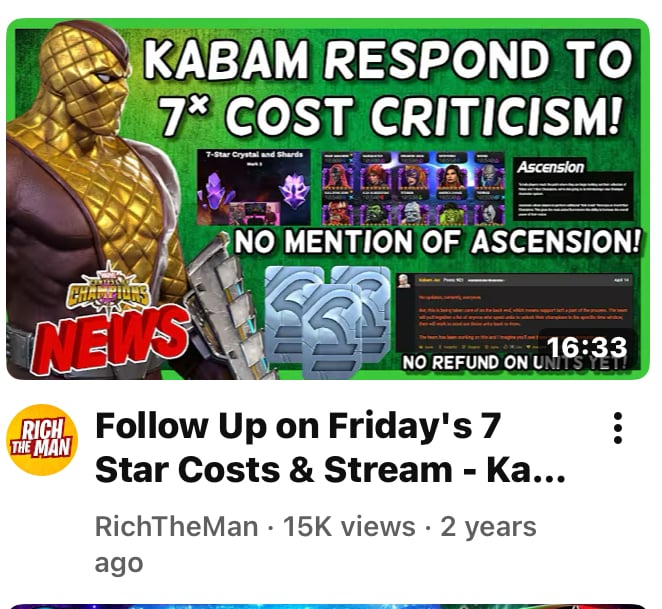Tap the '2 years ago' upload date
This screenshot has height=609, width=662.
(315, 545)
